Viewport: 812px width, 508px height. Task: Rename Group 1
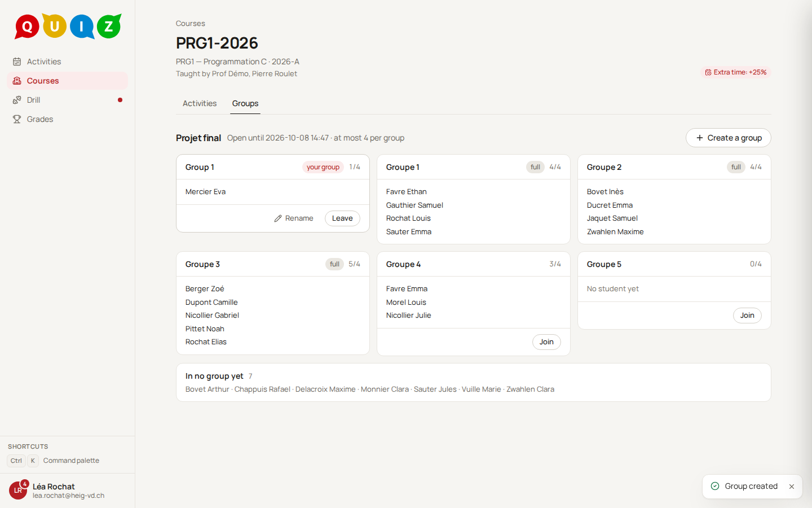tap(294, 218)
